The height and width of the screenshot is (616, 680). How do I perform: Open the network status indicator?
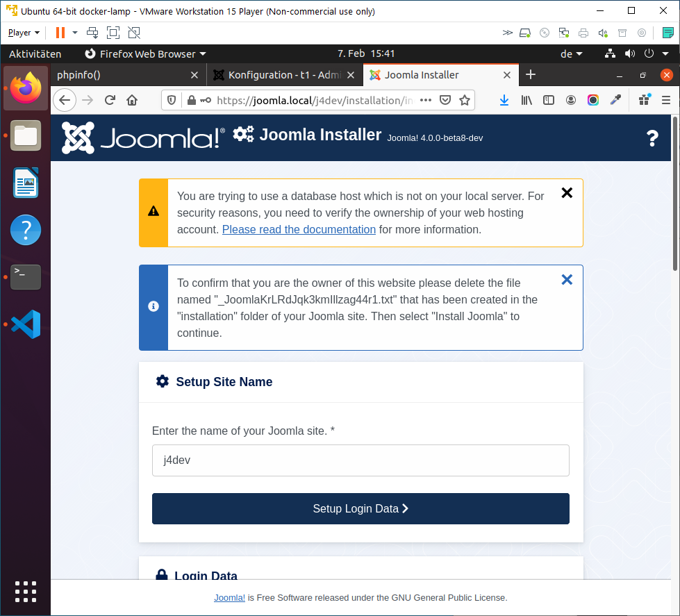pyautogui.click(x=610, y=53)
